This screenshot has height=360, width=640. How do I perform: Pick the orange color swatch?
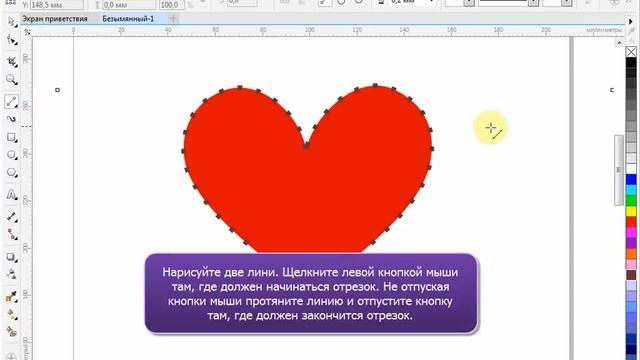tap(631, 253)
